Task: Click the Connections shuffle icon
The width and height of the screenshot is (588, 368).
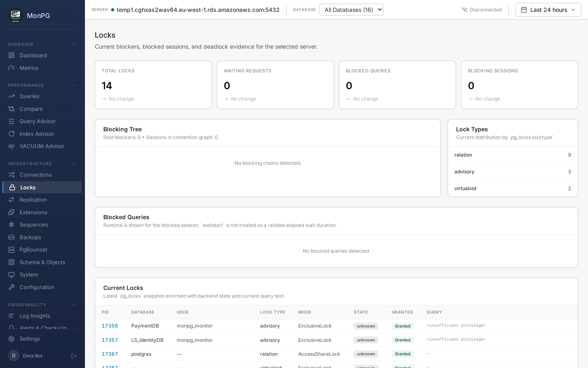Action: 11,175
